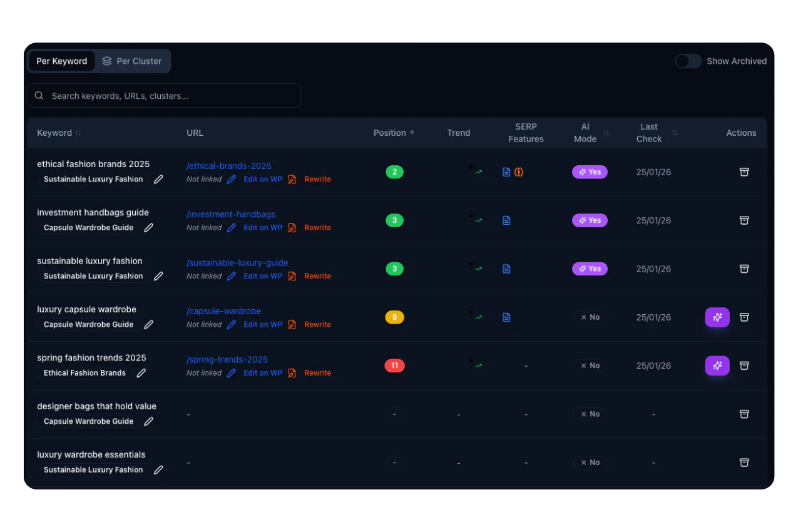Click the AI sparkle button for luxury capsule wardrobe

click(717, 317)
